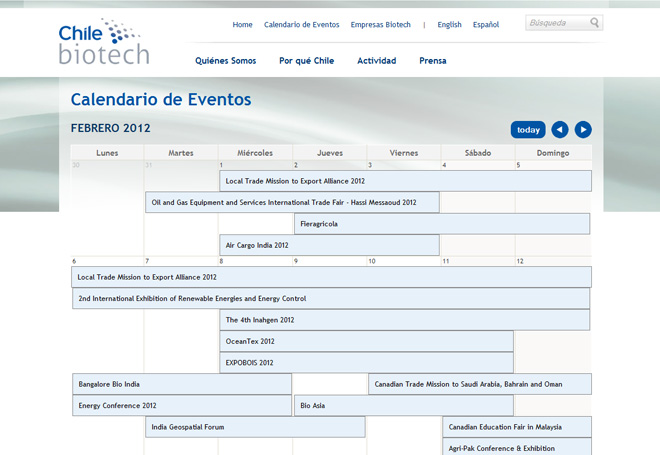Open Local Trade Mission event starting day 1
The image size is (660, 455).
[x=405, y=181]
